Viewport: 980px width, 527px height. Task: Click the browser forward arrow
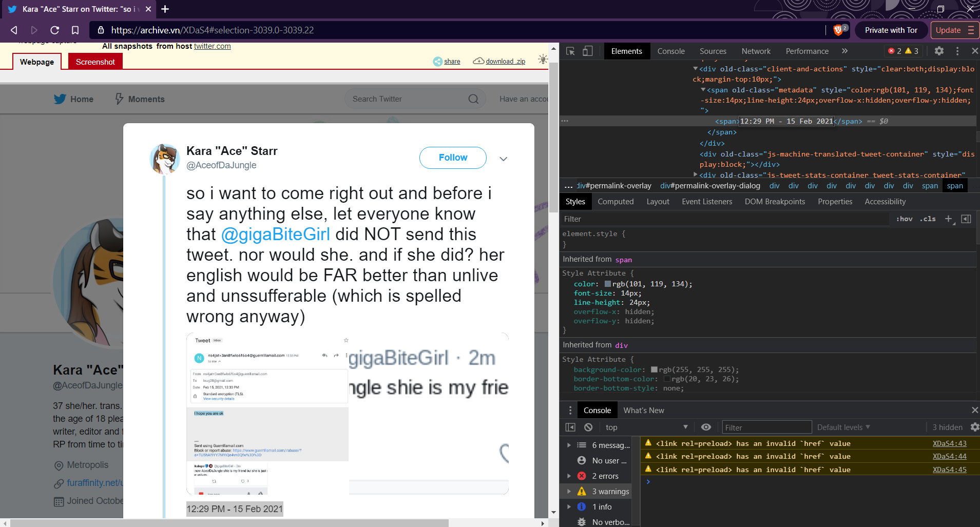tap(34, 30)
